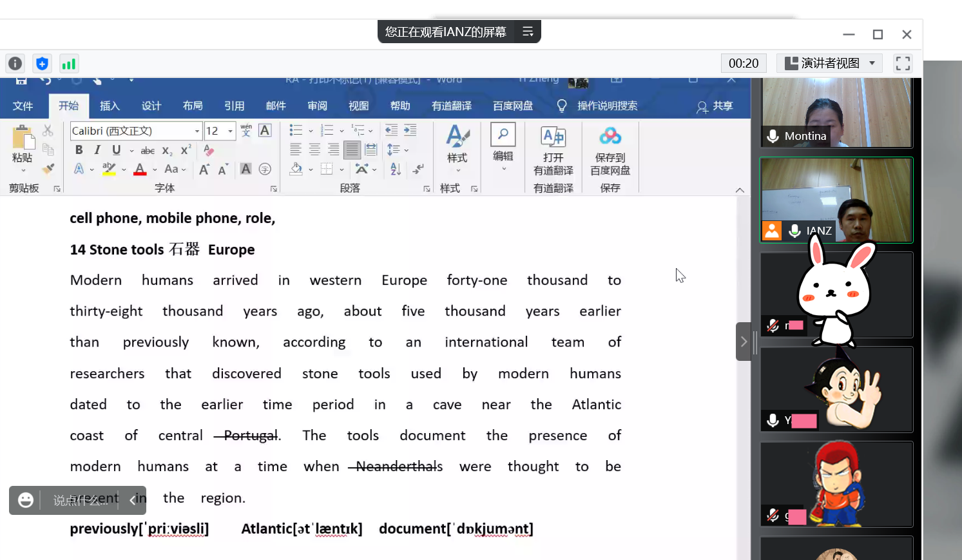The width and height of the screenshot is (962, 560).
Task: Sort text with A-Z icon
Action: pyautogui.click(x=396, y=169)
